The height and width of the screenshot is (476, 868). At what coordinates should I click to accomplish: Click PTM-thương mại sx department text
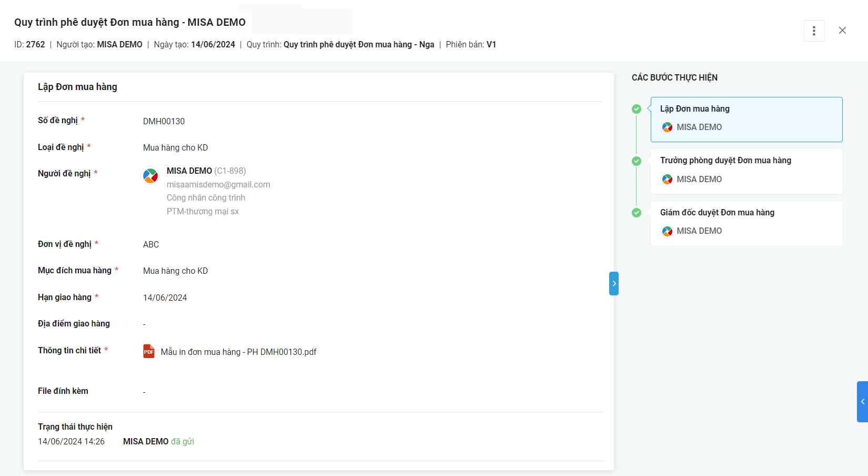click(203, 211)
